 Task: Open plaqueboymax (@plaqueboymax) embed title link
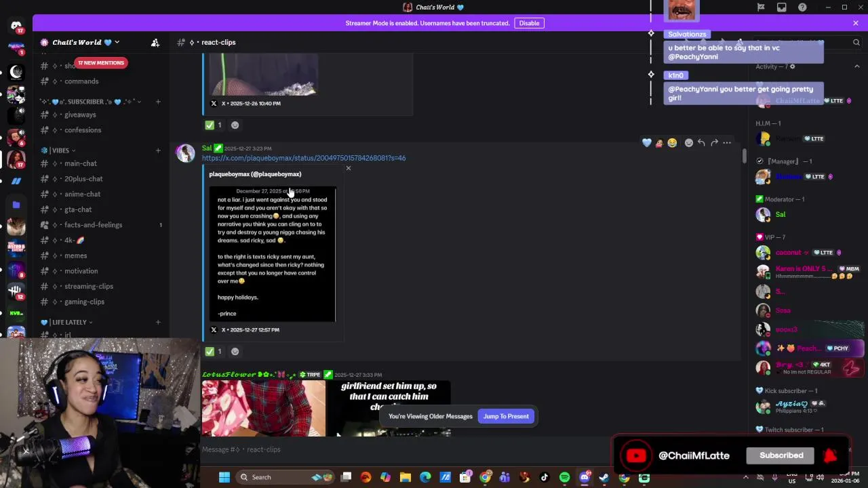coord(255,174)
